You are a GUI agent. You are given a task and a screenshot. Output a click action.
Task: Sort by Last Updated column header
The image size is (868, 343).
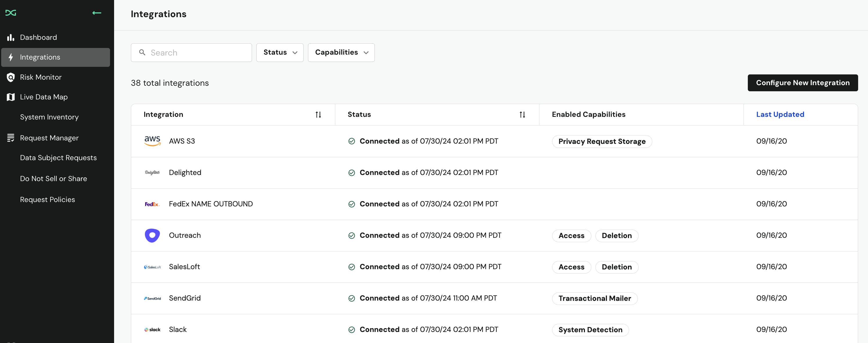[780, 115]
